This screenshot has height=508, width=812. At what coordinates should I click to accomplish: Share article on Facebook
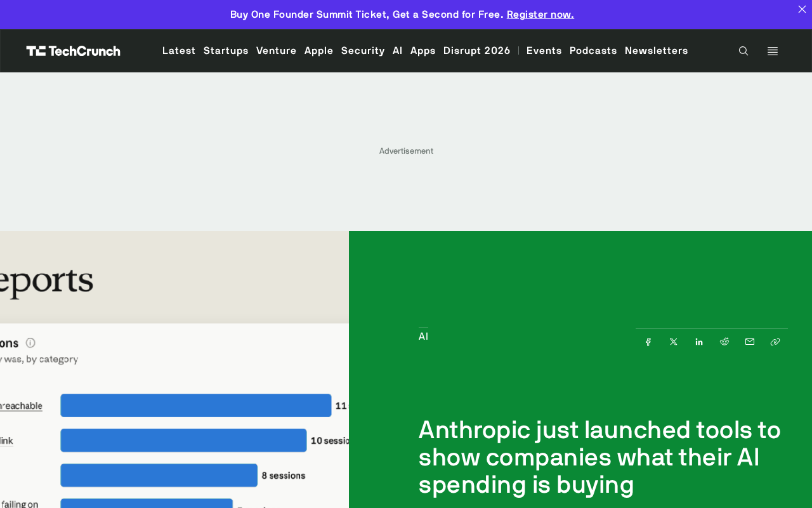coord(648,342)
